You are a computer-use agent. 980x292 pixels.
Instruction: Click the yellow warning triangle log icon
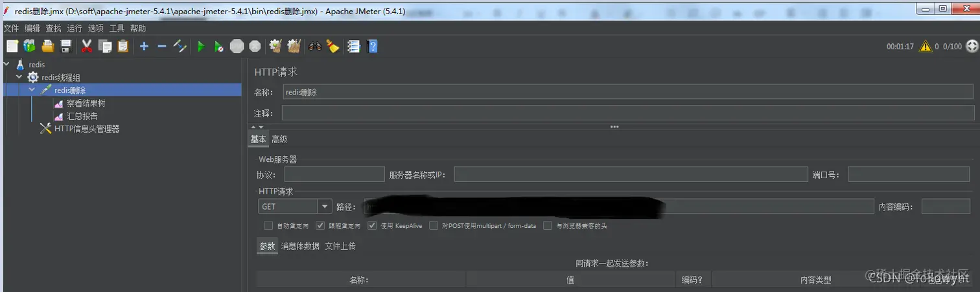pyautogui.click(x=925, y=46)
